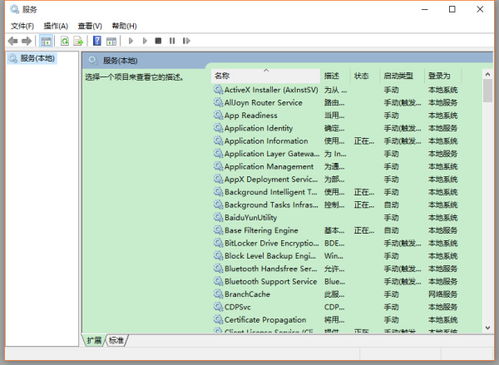
Task: Select AppX Deployment Service row
Action: pyautogui.click(x=336, y=179)
